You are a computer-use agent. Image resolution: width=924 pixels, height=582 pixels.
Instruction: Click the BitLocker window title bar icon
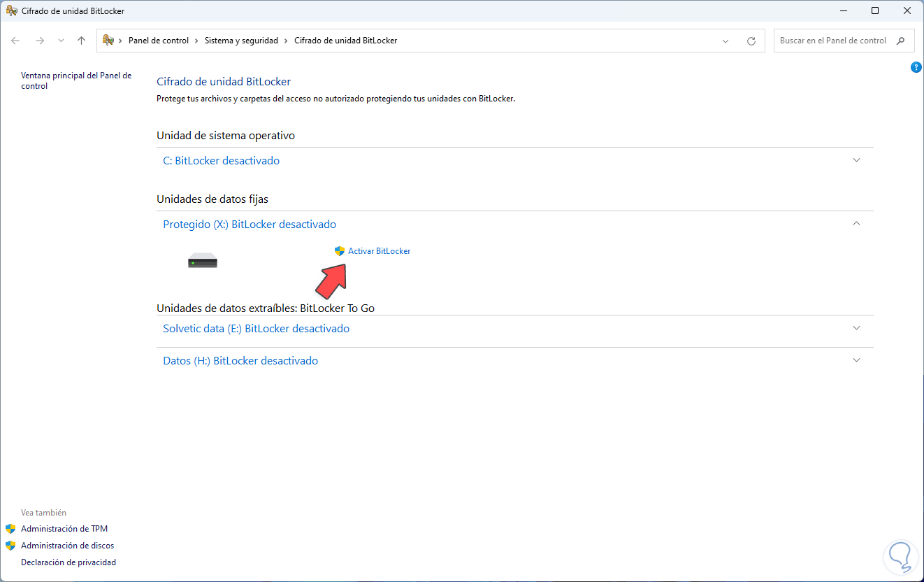[x=11, y=11]
